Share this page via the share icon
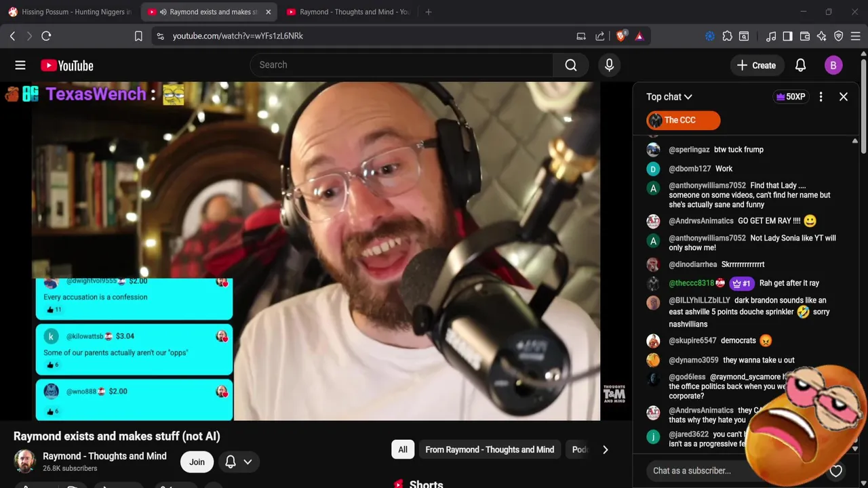This screenshot has height=488, width=868. point(600,36)
